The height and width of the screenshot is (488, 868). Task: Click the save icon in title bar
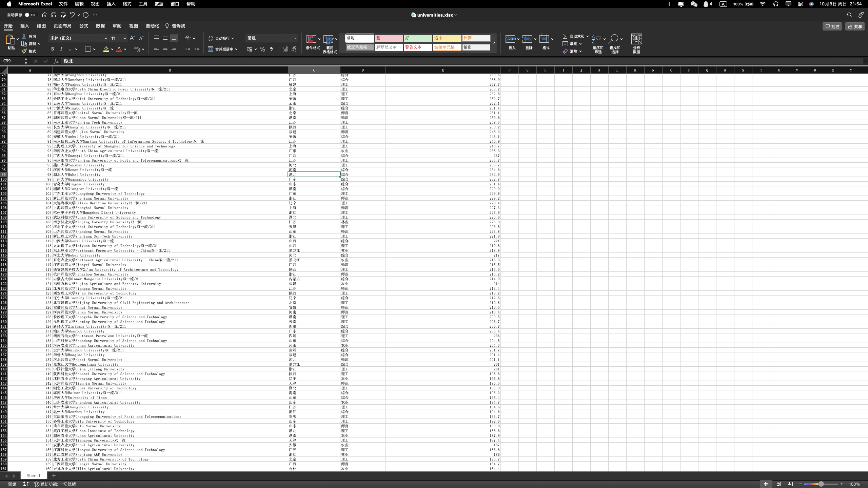pos(54,15)
